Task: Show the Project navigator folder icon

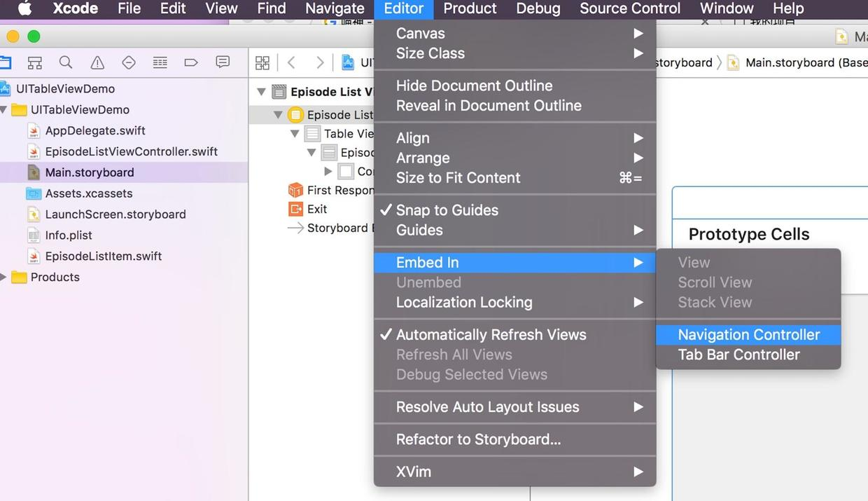Action: pyautogui.click(x=4, y=62)
